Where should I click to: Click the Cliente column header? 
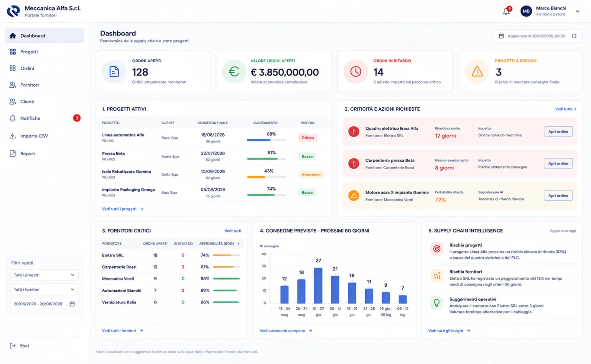click(x=168, y=123)
